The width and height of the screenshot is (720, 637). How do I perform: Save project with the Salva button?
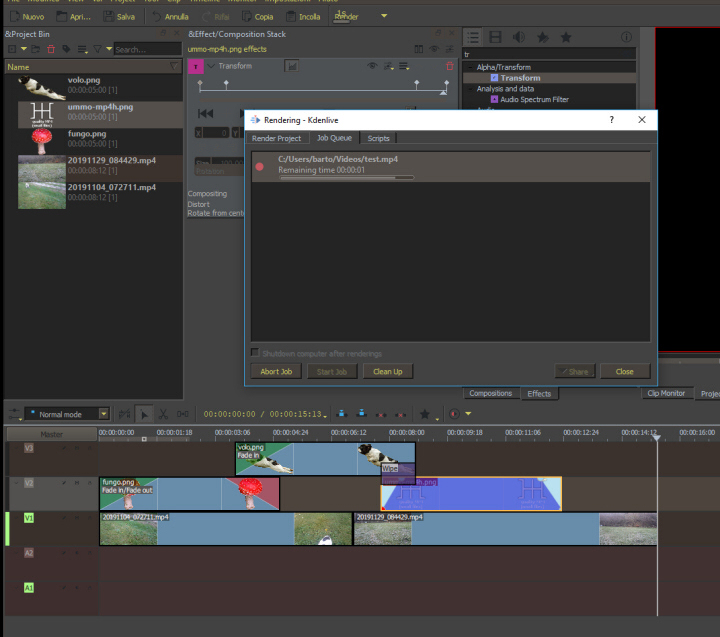[119, 17]
